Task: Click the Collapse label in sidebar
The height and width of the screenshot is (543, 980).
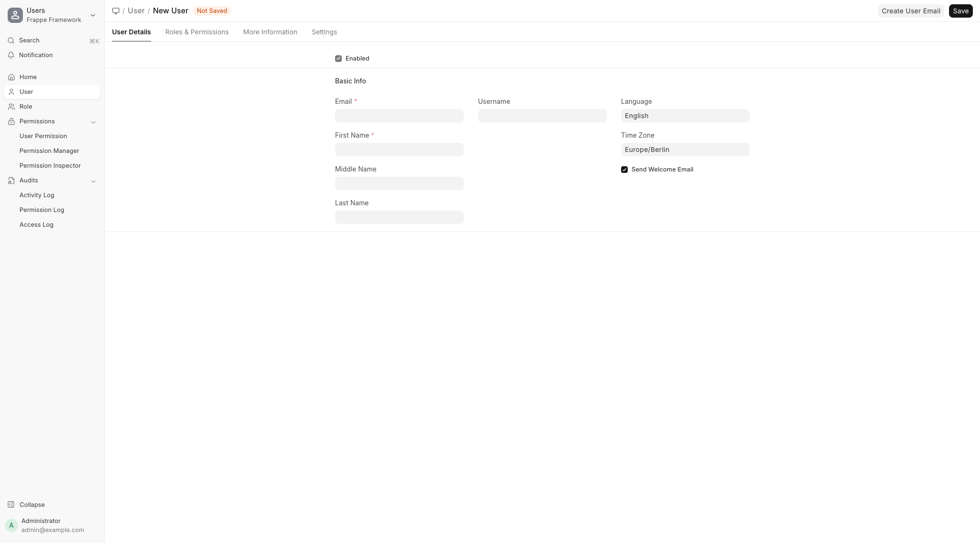Action: click(x=32, y=504)
